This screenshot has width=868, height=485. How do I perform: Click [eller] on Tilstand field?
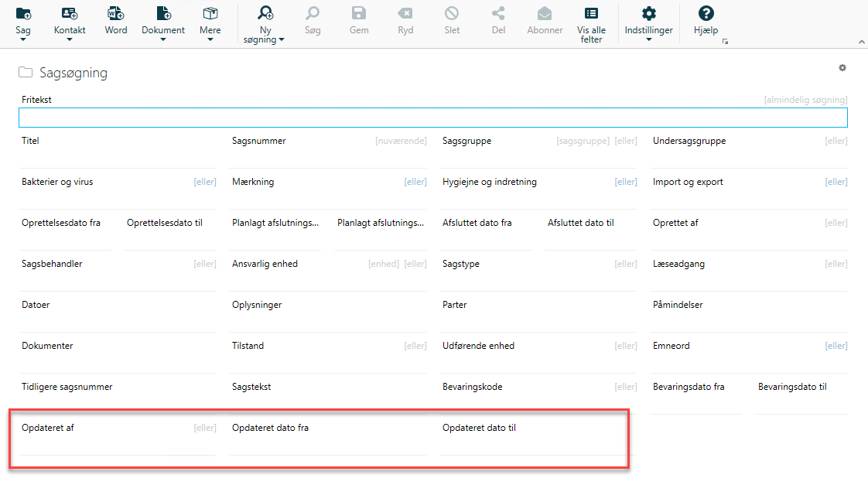tap(415, 346)
